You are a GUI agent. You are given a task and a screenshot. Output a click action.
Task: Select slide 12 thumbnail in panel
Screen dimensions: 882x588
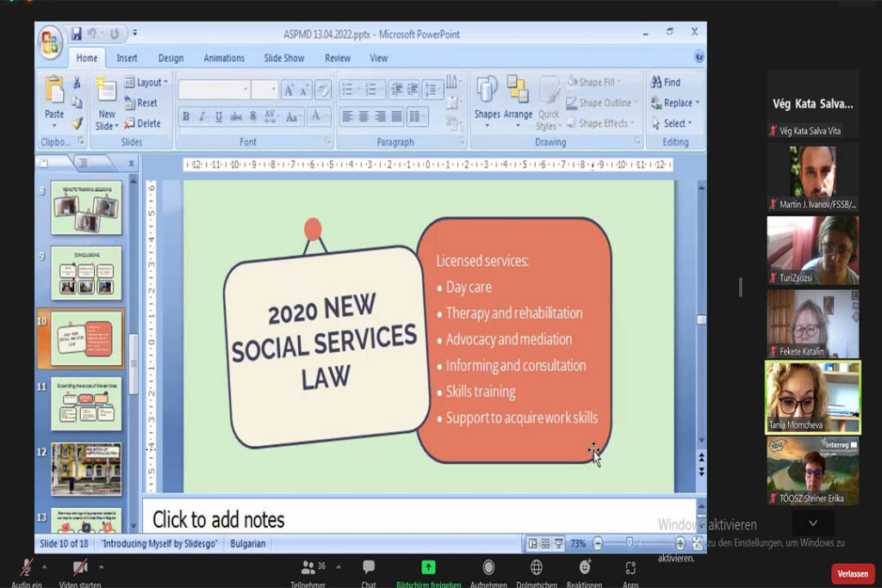pos(86,469)
